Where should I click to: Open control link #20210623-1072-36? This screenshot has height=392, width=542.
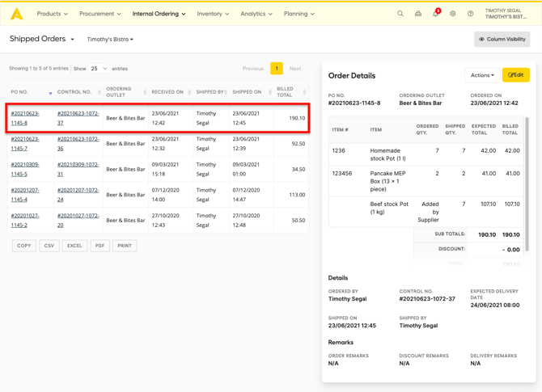click(x=78, y=144)
